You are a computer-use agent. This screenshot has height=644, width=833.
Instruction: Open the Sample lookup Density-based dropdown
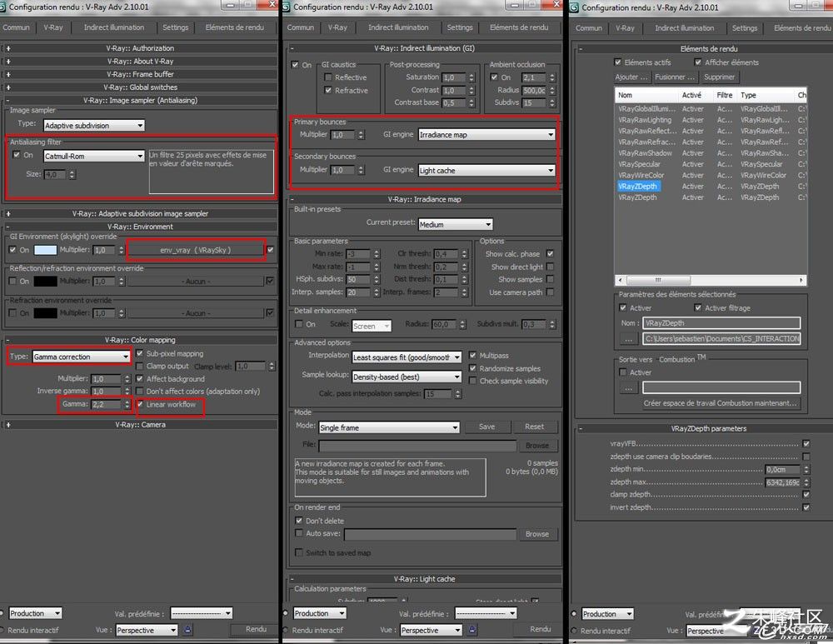point(407,377)
